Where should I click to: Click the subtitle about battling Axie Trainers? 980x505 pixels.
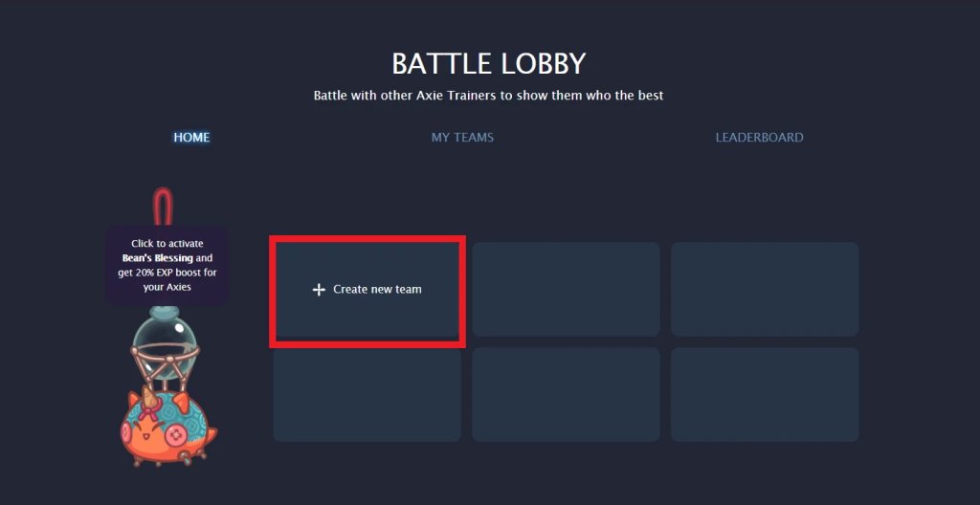pos(488,96)
